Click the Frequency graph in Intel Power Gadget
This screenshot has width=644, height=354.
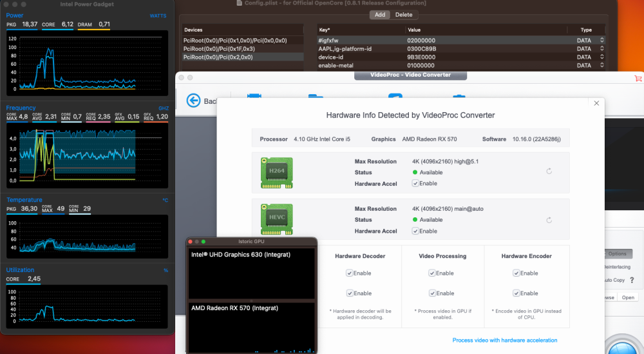tap(87, 155)
